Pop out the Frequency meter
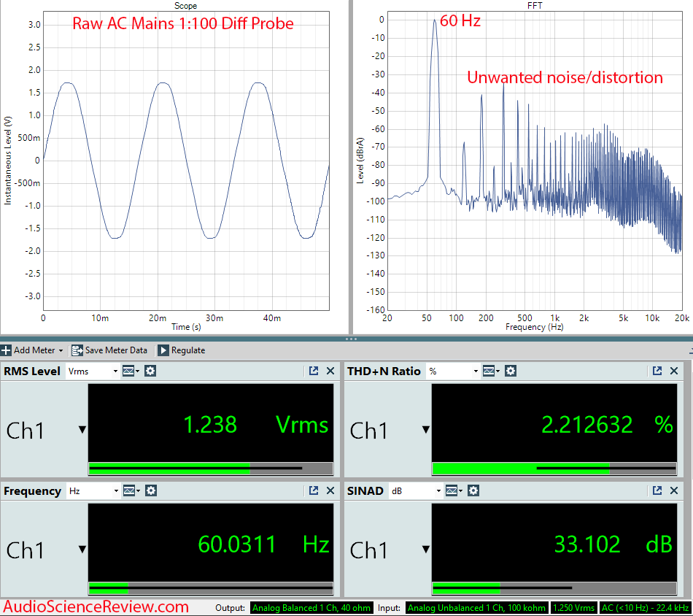The height and width of the screenshot is (616, 693). (314, 490)
